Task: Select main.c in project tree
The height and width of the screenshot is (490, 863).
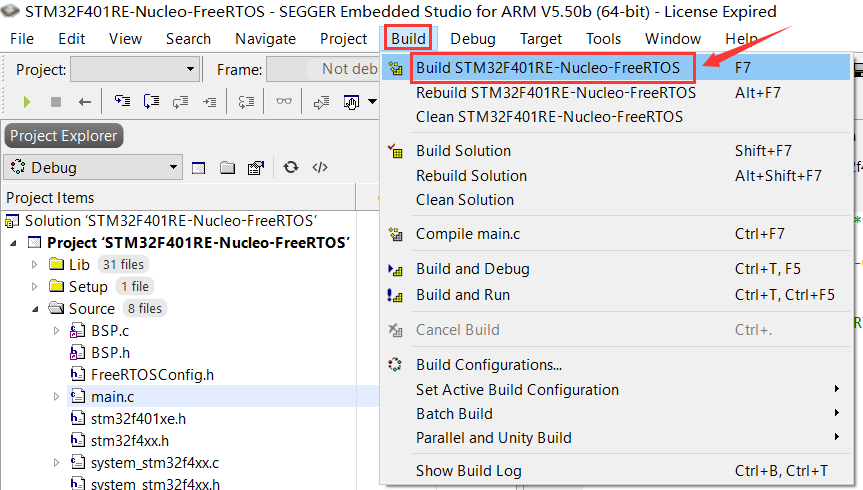Action: pos(112,397)
